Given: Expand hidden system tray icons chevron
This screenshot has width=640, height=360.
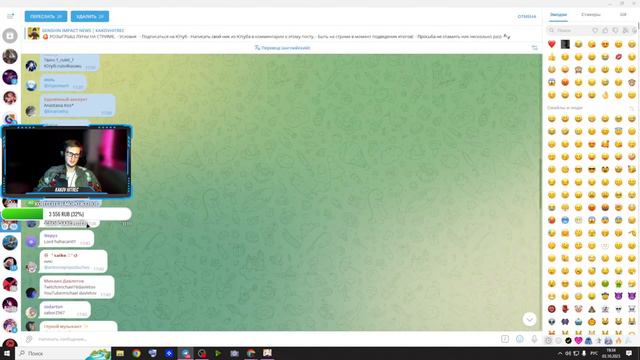Looking at the screenshot, I should 560,353.
